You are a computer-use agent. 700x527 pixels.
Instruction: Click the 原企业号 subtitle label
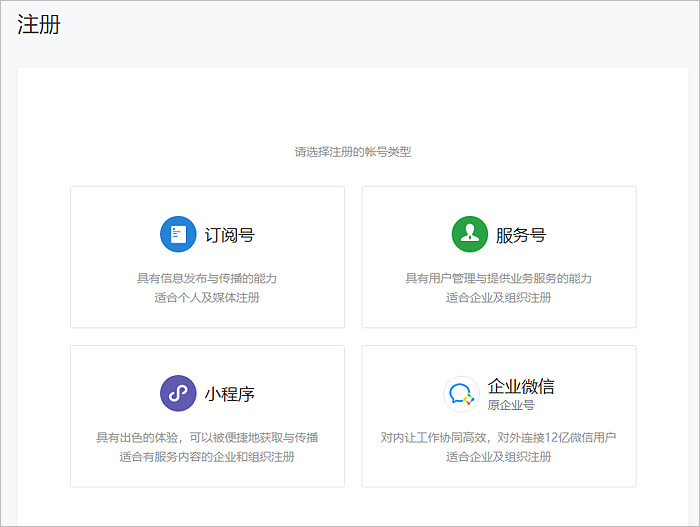(x=511, y=405)
